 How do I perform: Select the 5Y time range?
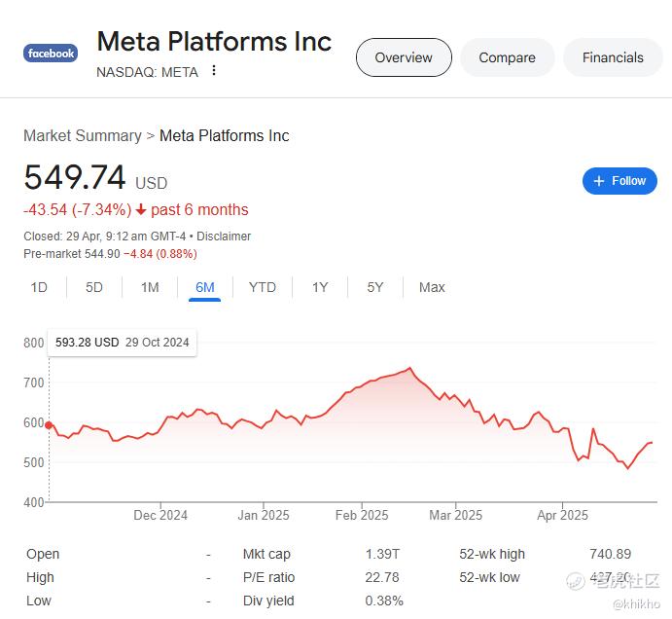(x=375, y=287)
